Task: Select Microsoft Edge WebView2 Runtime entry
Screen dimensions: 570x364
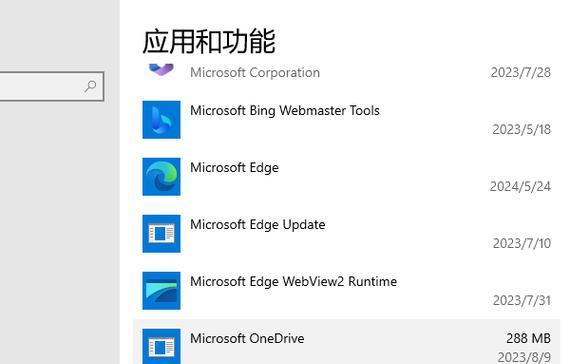Action: pos(346,291)
